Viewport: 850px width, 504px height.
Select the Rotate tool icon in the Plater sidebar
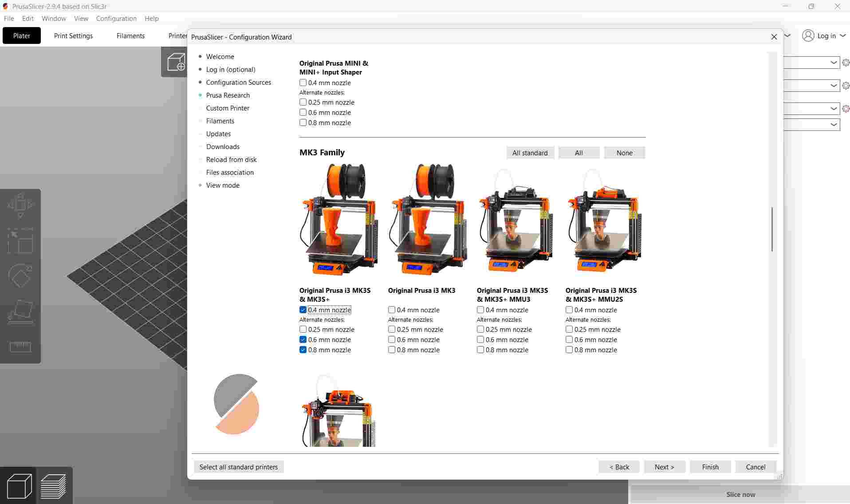coord(20,276)
